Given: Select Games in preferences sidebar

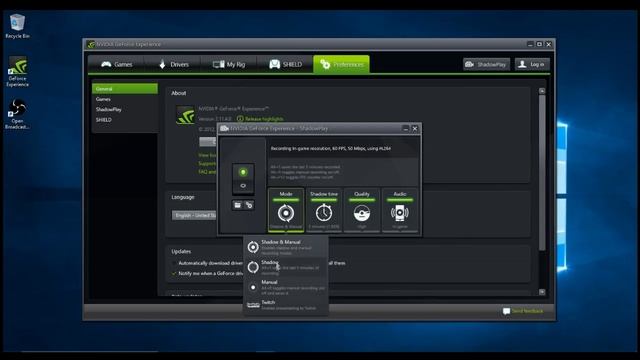Looking at the screenshot, I should click(x=125, y=99).
